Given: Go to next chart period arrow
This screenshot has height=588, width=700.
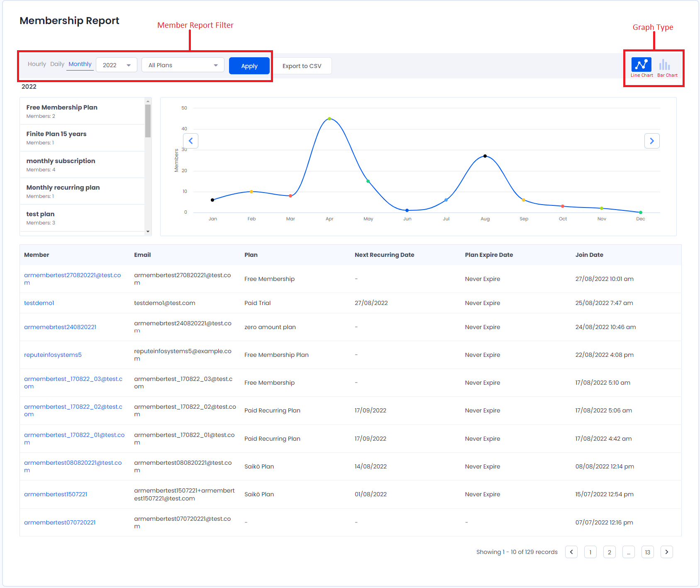Looking at the screenshot, I should 652,141.
